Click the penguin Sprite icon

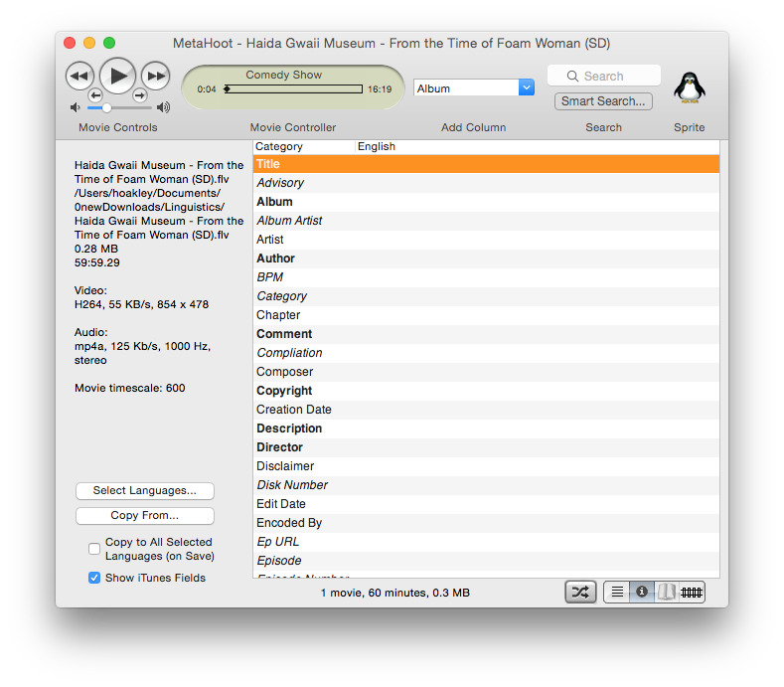click(689, 88)
